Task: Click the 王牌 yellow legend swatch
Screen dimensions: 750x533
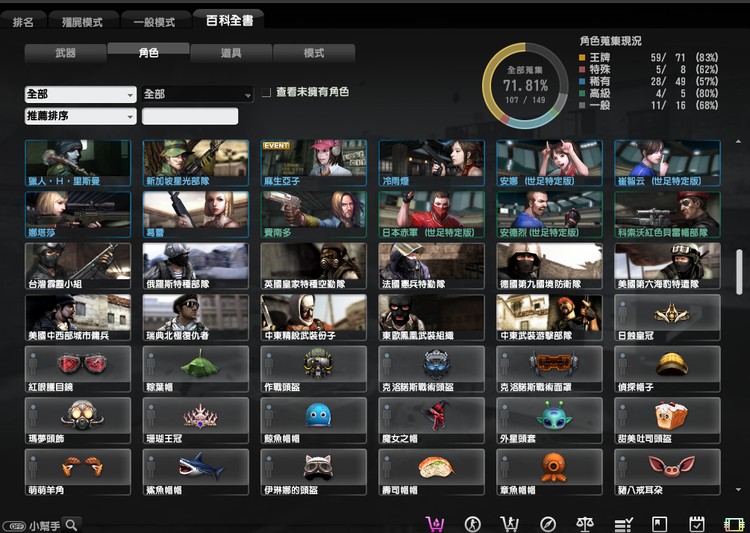Action: click(582, 57)
